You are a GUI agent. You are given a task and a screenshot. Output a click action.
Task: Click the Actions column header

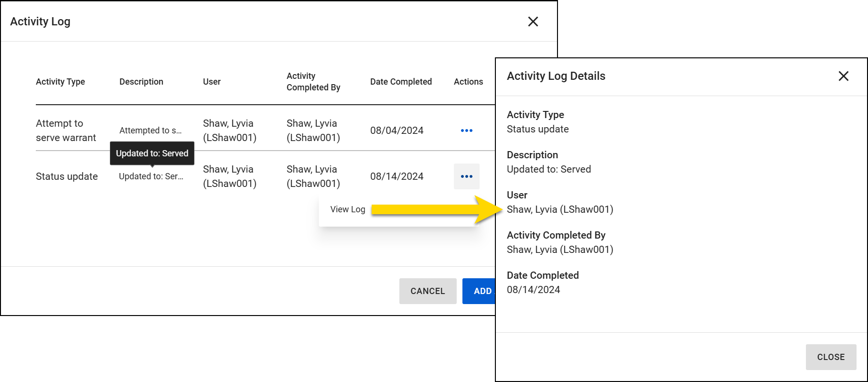coord(468,82)
